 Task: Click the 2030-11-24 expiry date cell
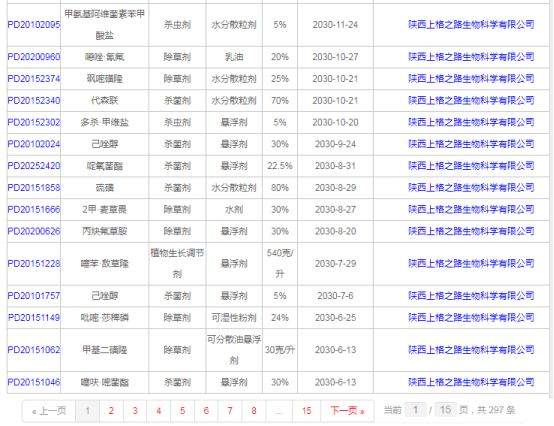click(x=335, y=25)
